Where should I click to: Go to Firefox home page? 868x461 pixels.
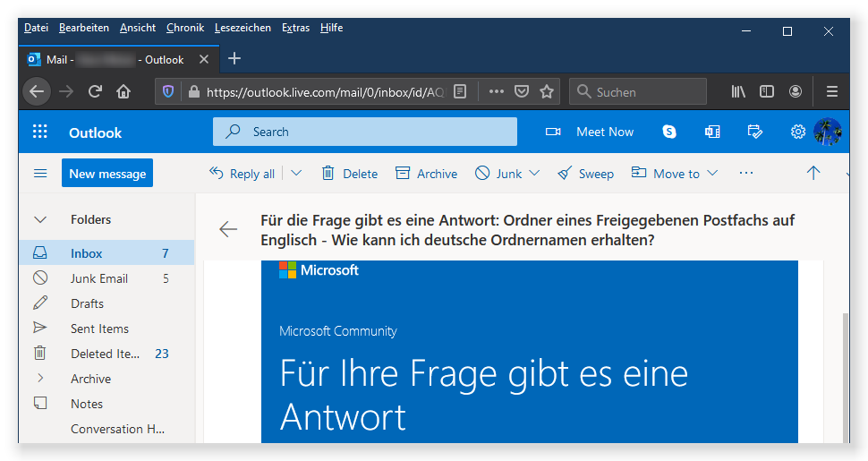point(123,91)
